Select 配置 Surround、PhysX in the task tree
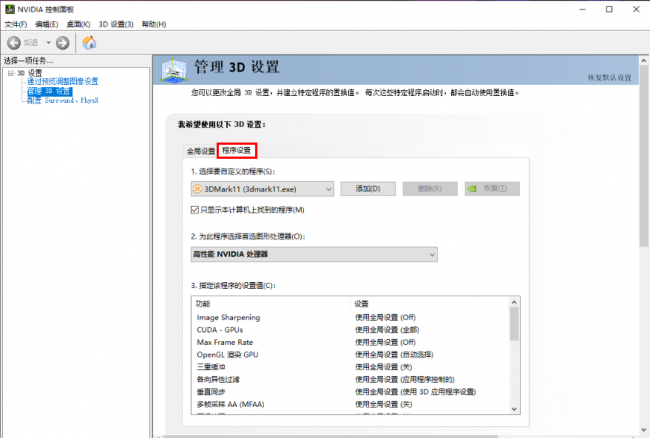 63,100
